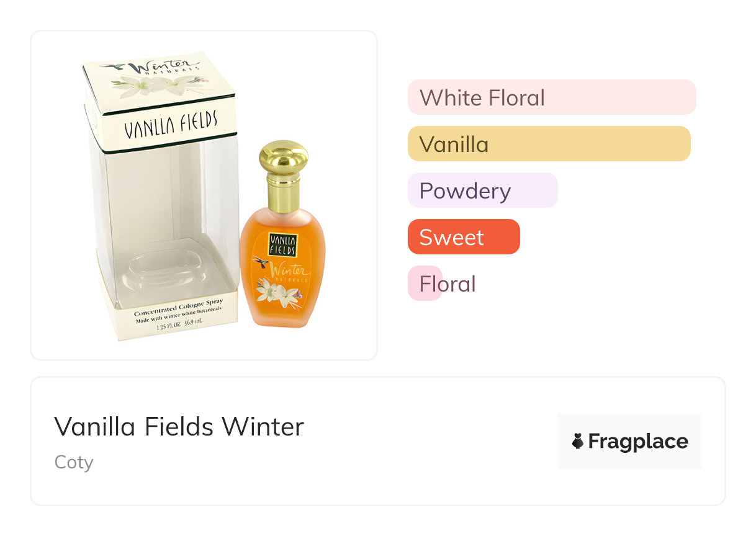Viewport: 756px width, 536px height.
Task: Click the Coty brand name
Action: tap(74, 462)
